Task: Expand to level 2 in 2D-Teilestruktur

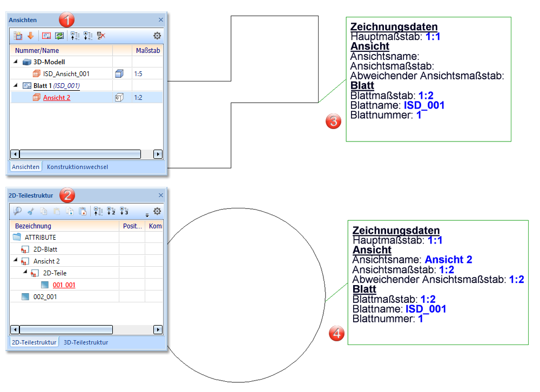Action: pos(111,211)
